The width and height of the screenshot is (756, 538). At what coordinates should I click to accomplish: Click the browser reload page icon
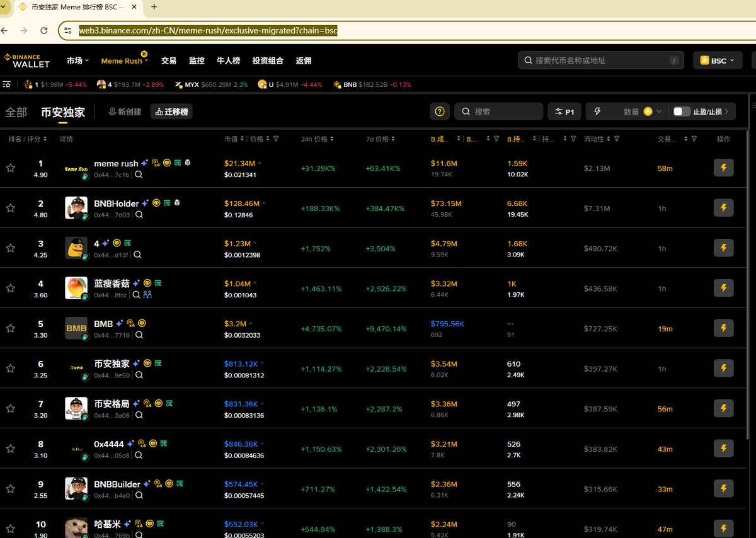tap(44, 30)
